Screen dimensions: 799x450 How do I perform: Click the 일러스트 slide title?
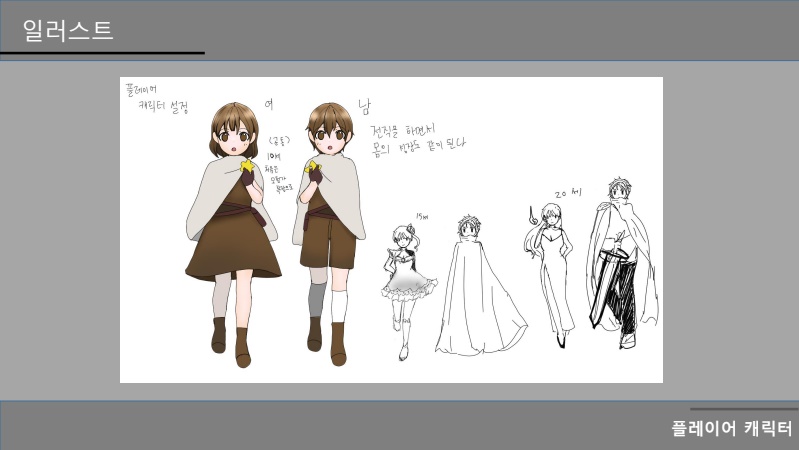tap(68, 30)
